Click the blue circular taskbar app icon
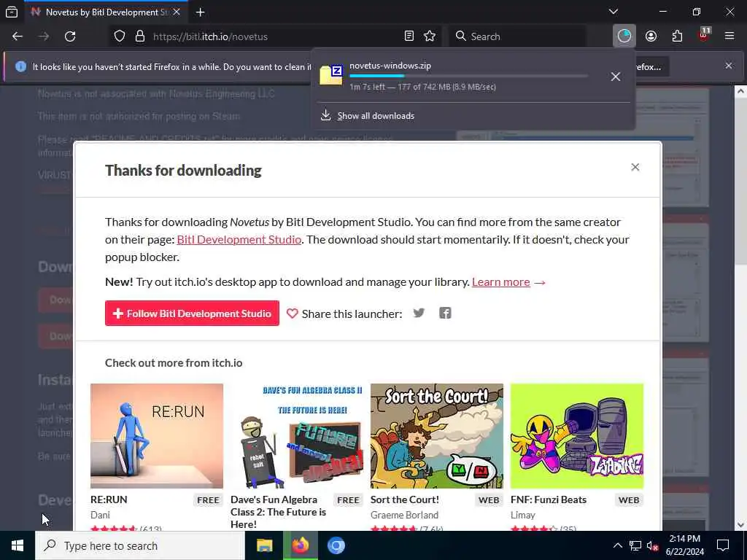The image size is (747, 560). click(336, 545)
